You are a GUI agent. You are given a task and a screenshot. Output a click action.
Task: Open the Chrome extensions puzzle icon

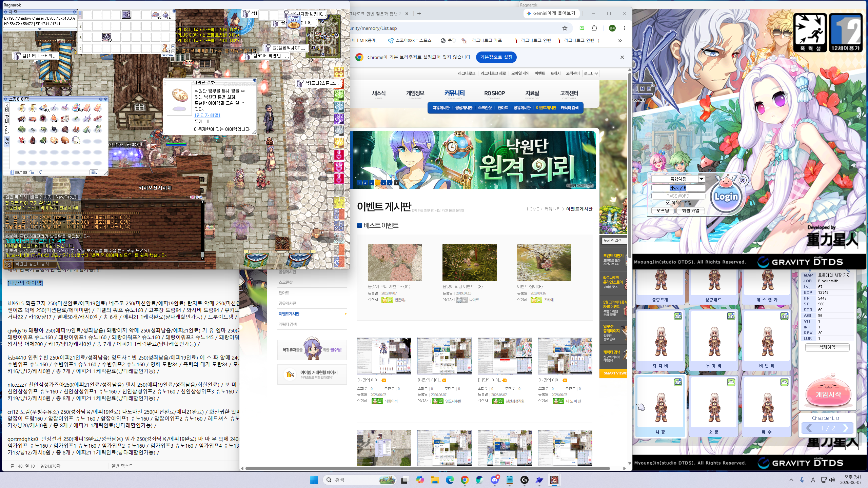click(x=594, y=28)
